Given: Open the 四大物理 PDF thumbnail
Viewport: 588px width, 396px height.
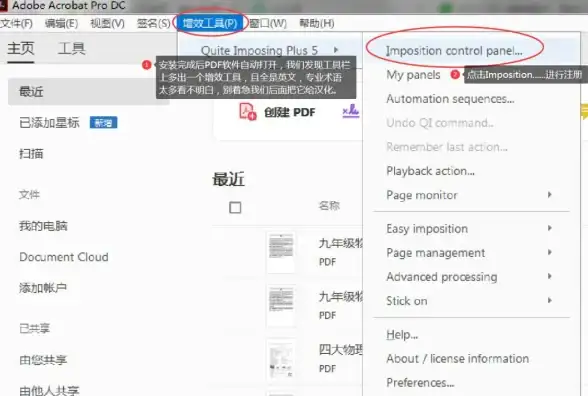Looking at the screenshot, I should (281, 361).
